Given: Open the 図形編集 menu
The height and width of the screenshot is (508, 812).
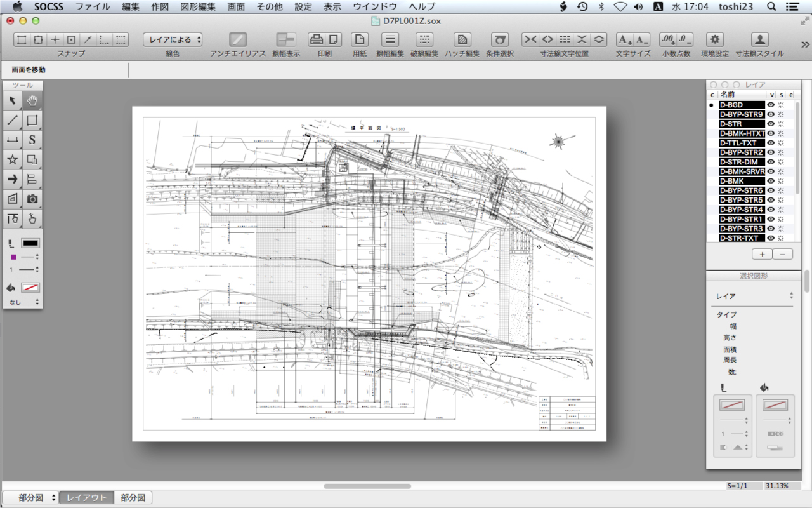Looking at the screenshot, I should (x=198, y=6).
